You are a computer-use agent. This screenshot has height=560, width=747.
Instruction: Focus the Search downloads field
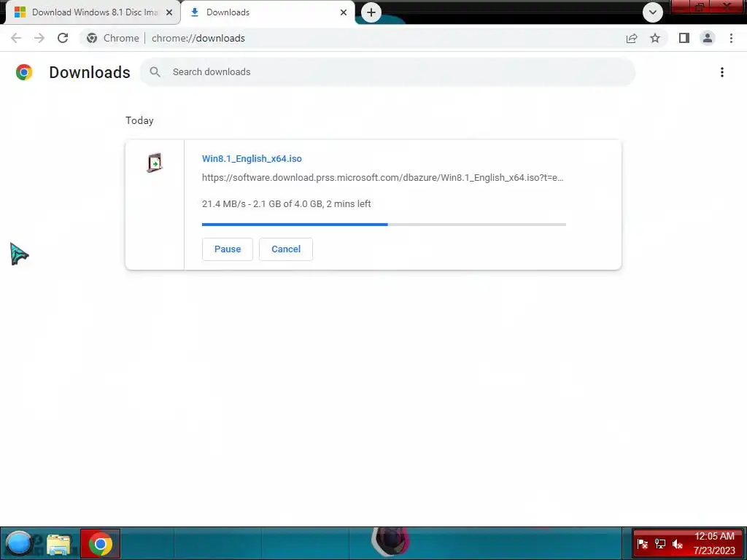[387, 72]
